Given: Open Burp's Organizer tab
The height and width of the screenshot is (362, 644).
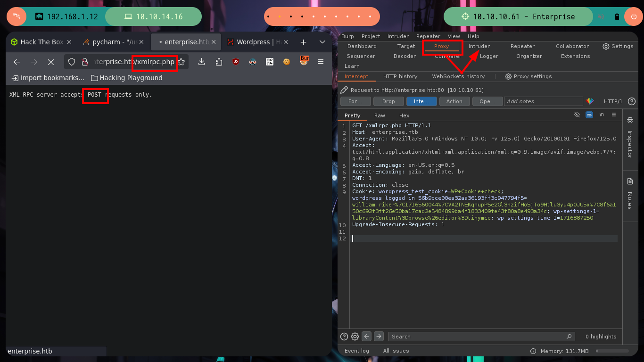Looking at the screenshot, I should pyautogui.click(x=529, y=56).
